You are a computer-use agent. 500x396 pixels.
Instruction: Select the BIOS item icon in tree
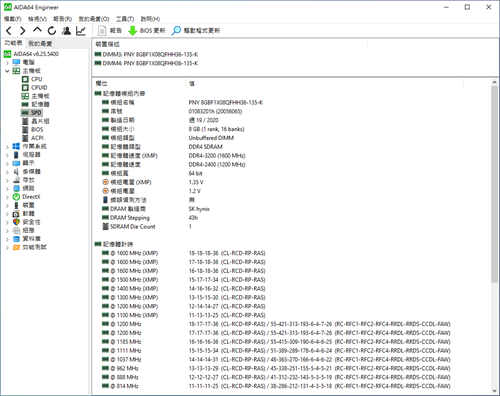pos(25,129)
